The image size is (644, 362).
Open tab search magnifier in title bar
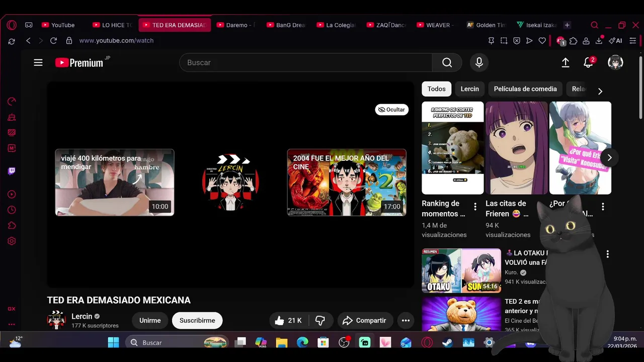(x=594, y=25)
